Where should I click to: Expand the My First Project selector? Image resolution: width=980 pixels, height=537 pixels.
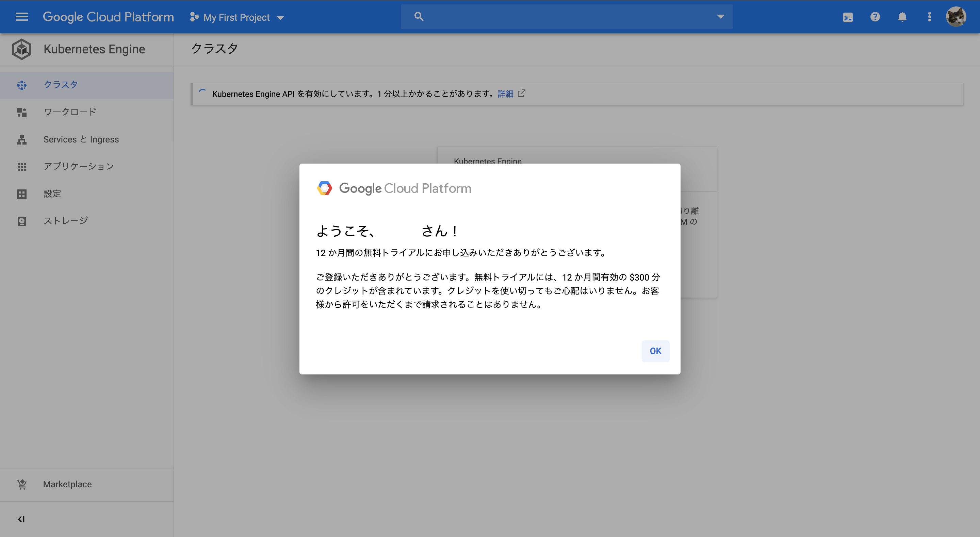(238, 17)
